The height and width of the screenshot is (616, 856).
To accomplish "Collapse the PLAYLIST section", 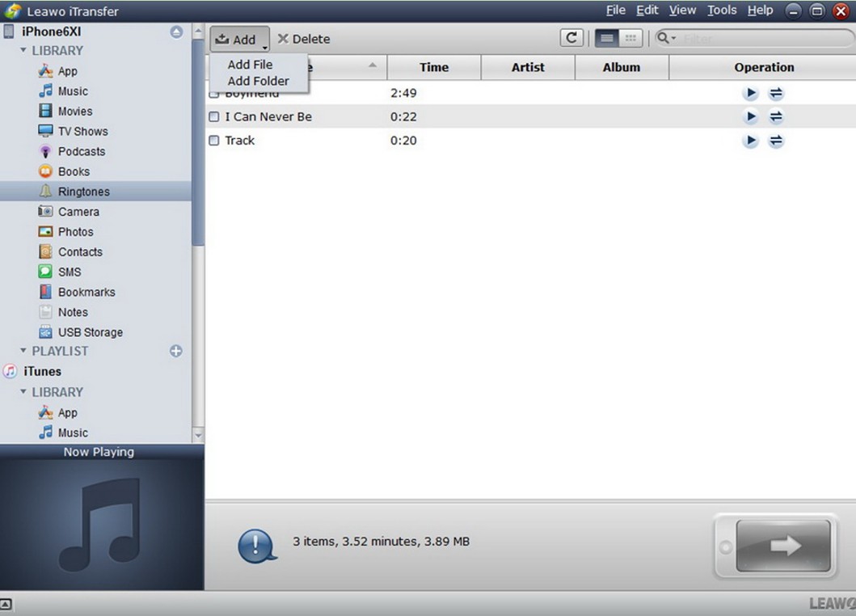I will click(x=23, y=351).
